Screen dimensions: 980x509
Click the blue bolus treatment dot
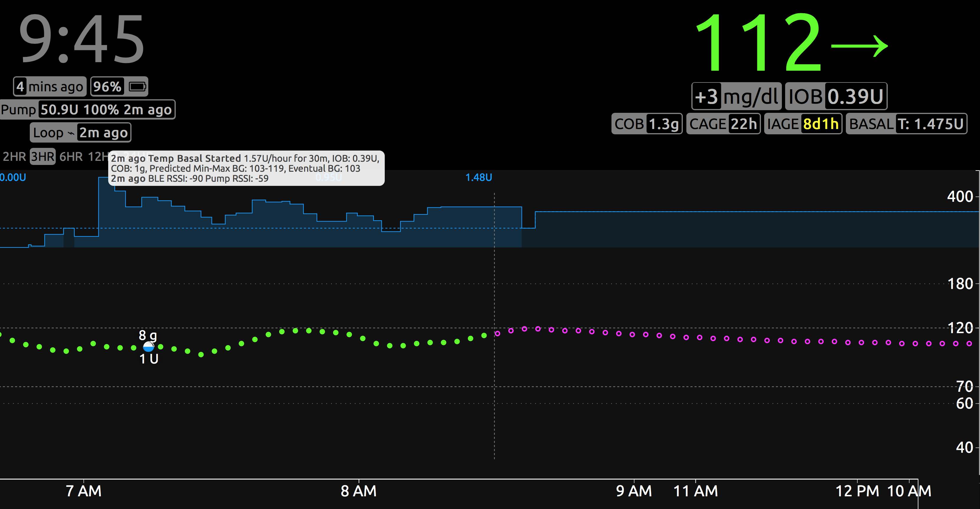[148, 347]
